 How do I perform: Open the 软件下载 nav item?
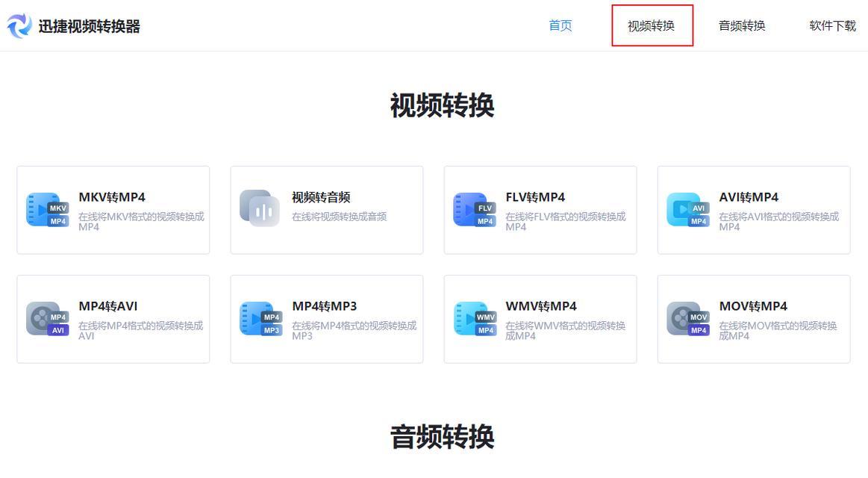pos(833,25)
